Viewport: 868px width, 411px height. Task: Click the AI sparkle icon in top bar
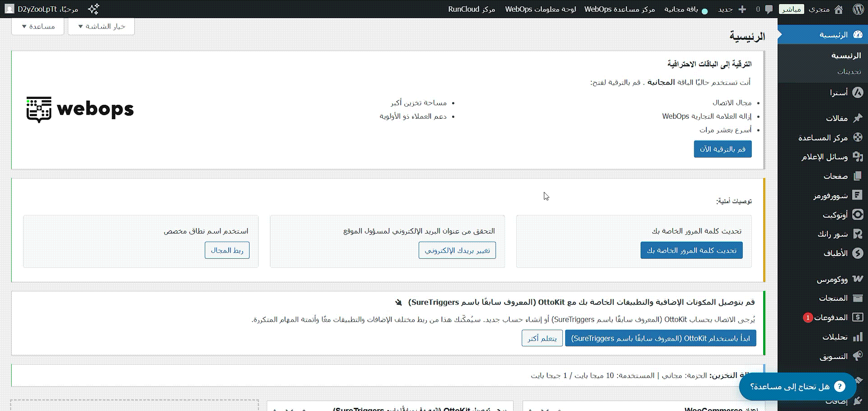click(94, 9)
